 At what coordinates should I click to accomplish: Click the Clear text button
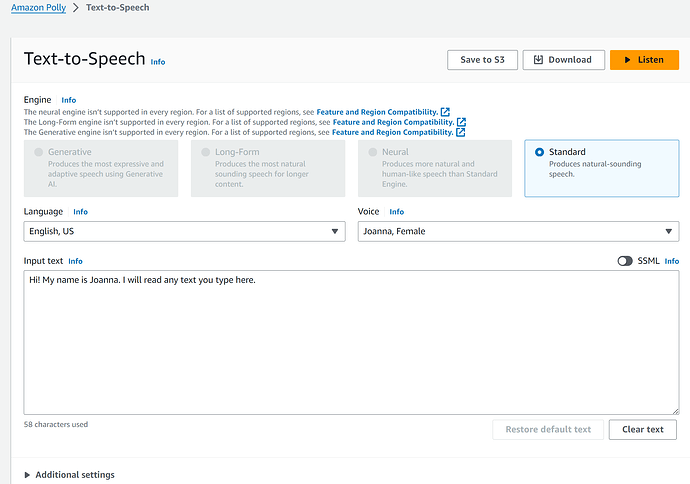[x=642, y=430]
